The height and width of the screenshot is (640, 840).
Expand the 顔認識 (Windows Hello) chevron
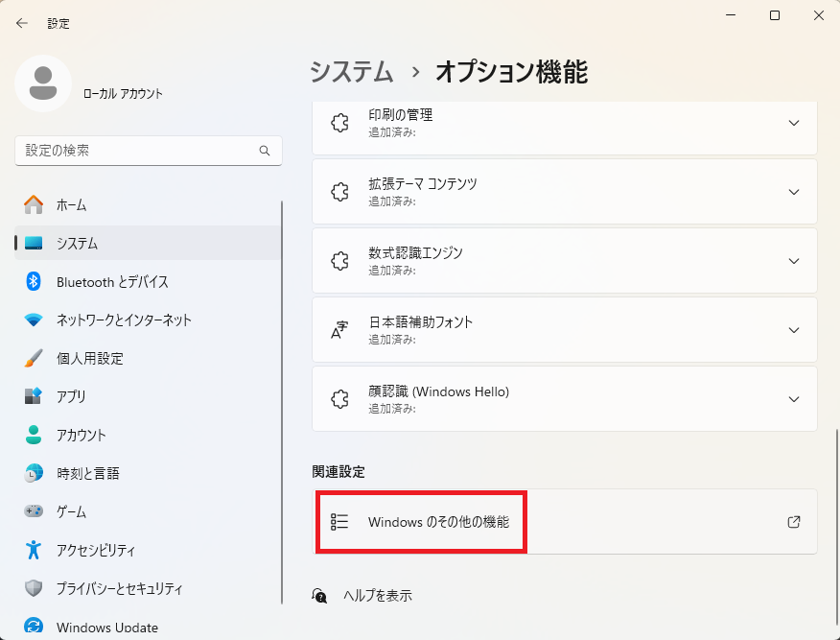(x=794, y=399)
